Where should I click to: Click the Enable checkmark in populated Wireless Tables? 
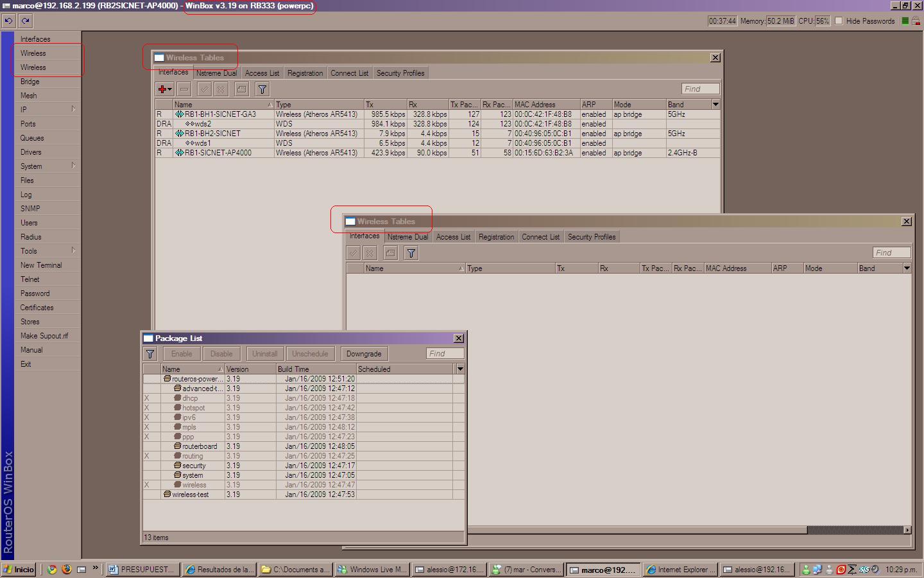click(x=204, y=89)
